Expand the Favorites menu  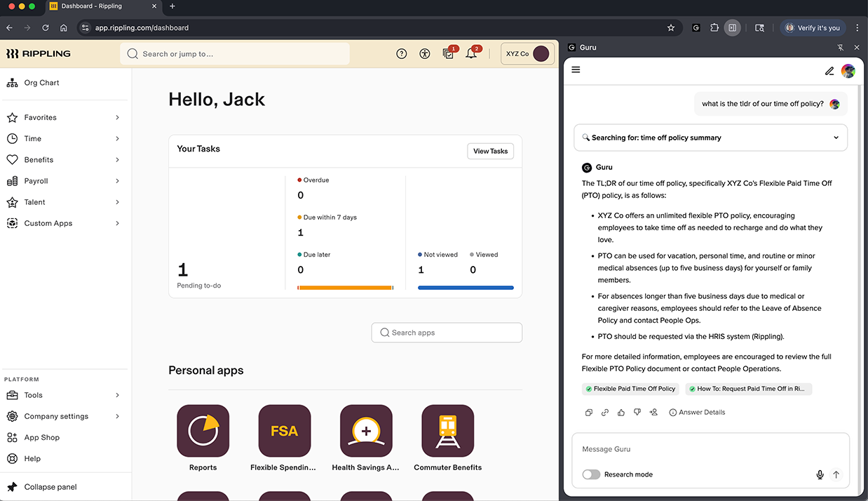tap(63, 118)
